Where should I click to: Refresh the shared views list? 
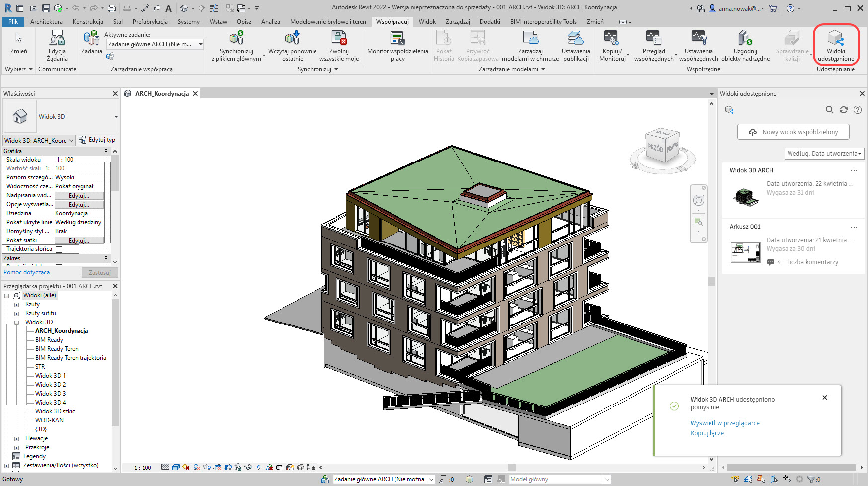pyautogui.click(x=843, y=110)
